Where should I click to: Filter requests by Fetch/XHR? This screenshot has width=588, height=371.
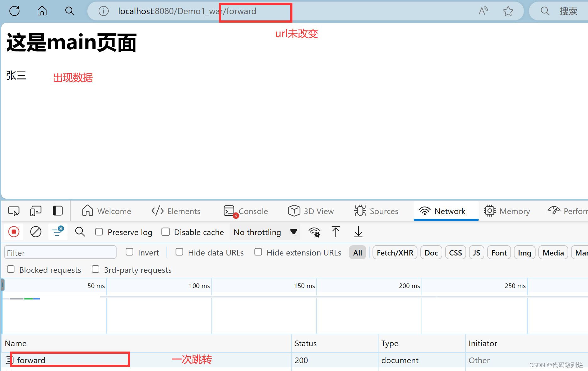pyautogui.click(x=395, y=252)
